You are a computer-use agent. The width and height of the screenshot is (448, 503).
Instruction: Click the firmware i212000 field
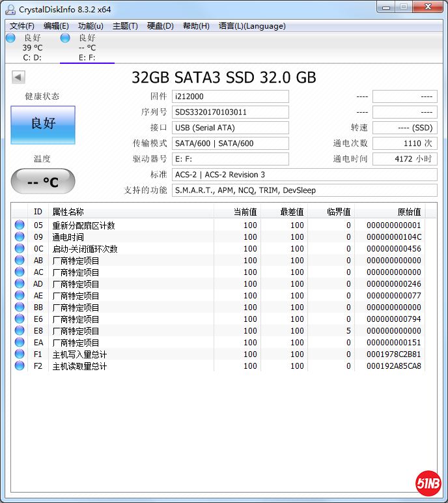231,96
